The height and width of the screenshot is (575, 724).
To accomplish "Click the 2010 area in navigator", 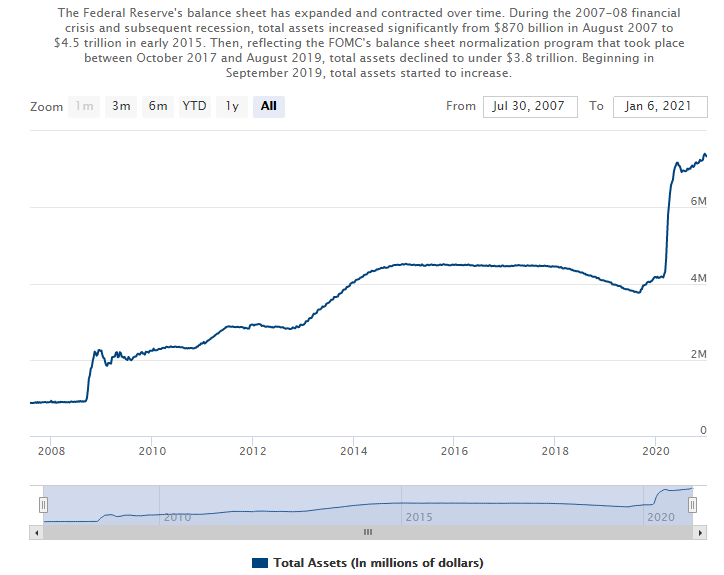I will [177, 512].
